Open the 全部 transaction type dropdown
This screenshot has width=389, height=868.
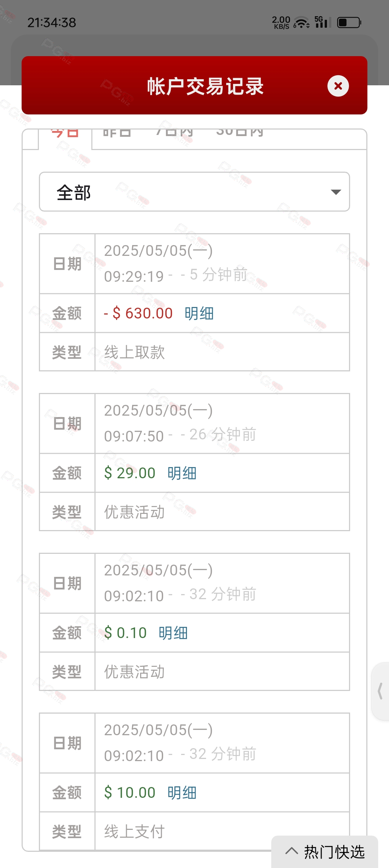point(194,192)
